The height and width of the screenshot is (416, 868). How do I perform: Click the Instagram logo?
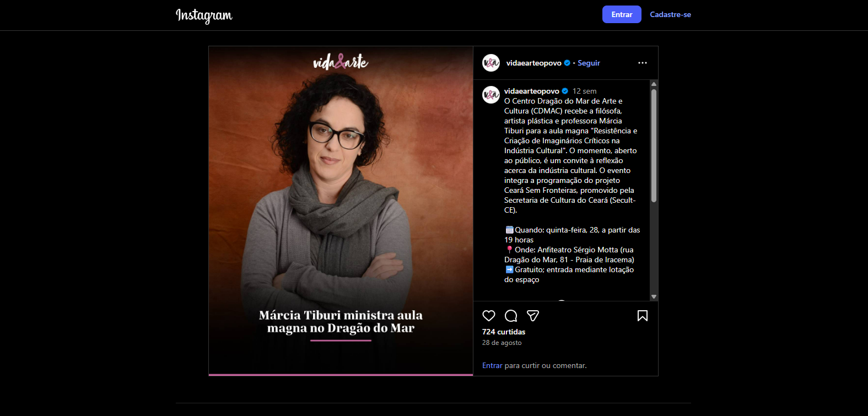click(x=204, y=15)
